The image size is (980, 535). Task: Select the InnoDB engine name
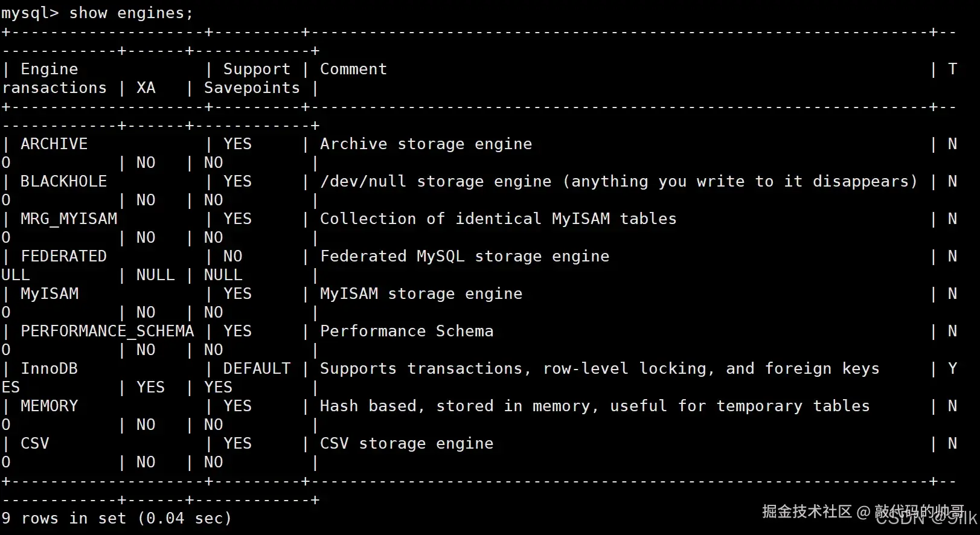[49, 369]
